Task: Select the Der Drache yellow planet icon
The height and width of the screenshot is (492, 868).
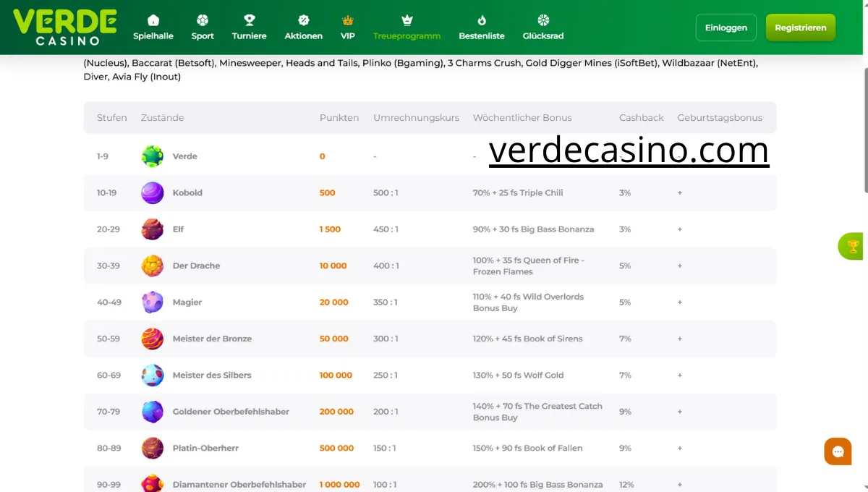Action: (153, 266)
